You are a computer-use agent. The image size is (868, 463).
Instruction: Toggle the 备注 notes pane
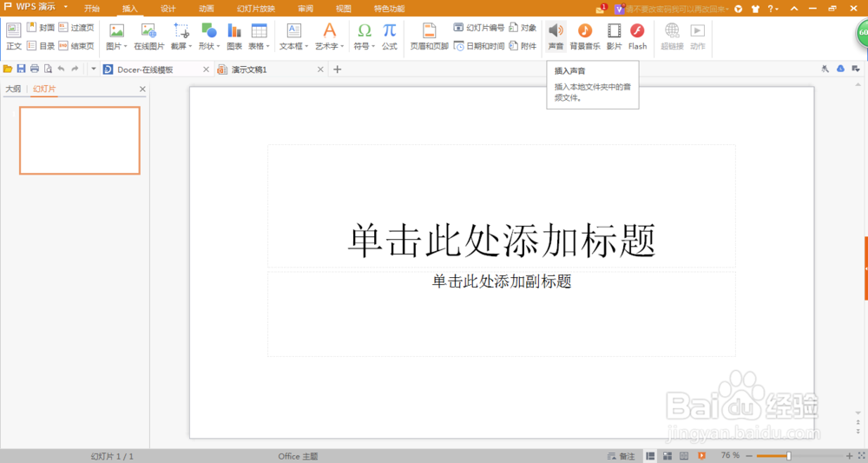click(x=621, y=456)
